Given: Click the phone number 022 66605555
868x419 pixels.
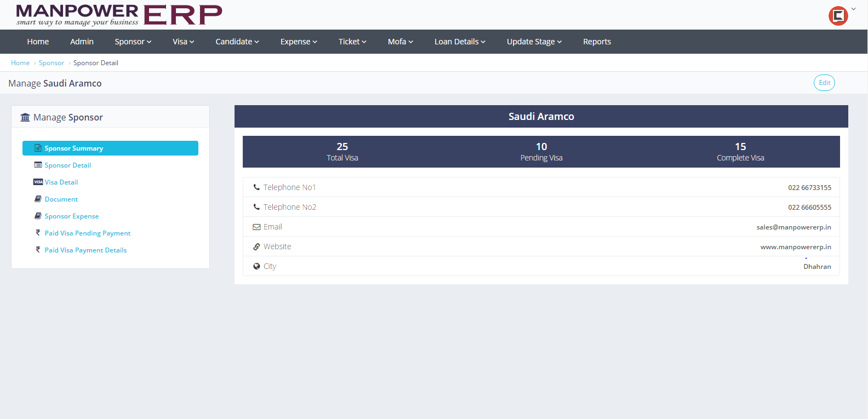Looking at the screenshot, I should click(x=809, y=208).
